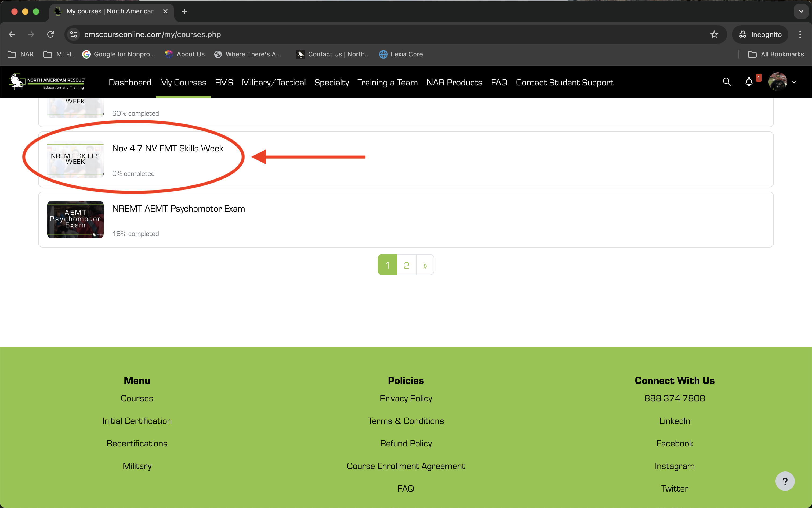
Task: Bookmark this page with the star icon
Action: pos(714,34)
